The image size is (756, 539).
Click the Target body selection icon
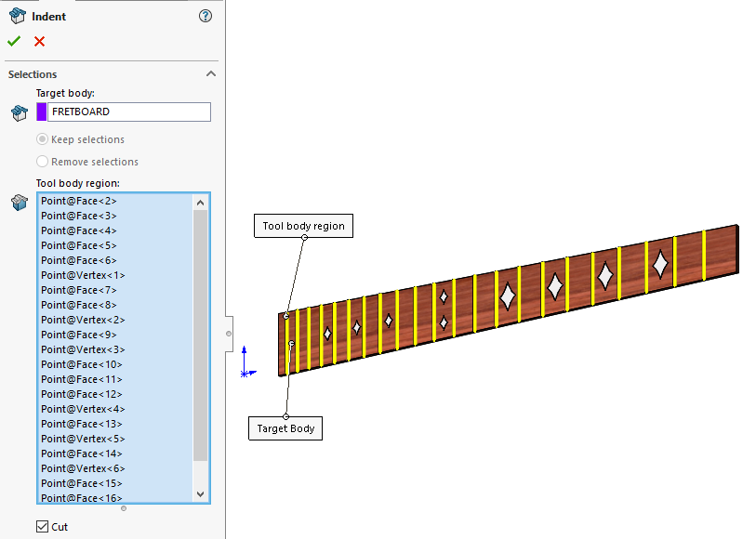tap(20, 112)
